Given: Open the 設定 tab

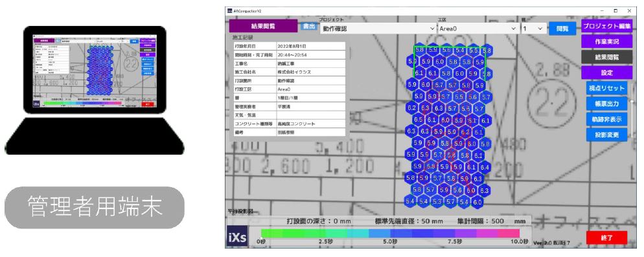Looking at the screenshot, I should click(606, 73).
